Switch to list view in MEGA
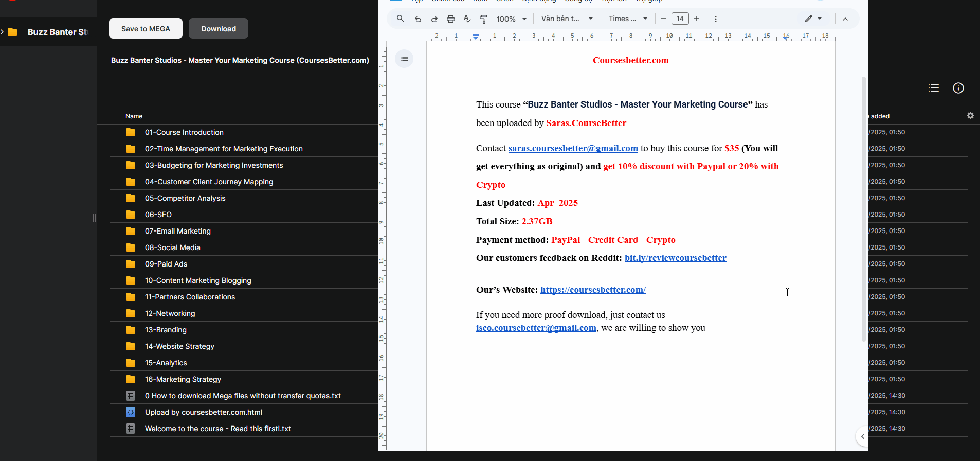This screenshot has width=980, height=461. coord(934,88)
